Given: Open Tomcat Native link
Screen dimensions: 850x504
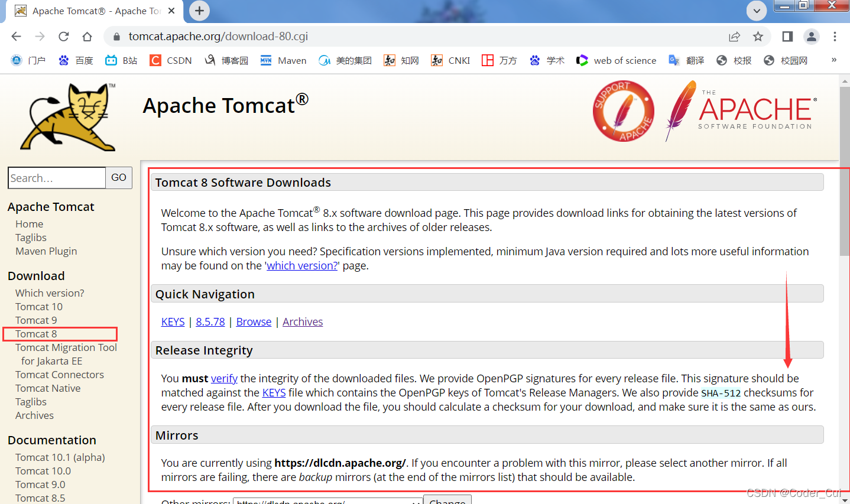Looking at the screenshot, I should tap(48, 388).
